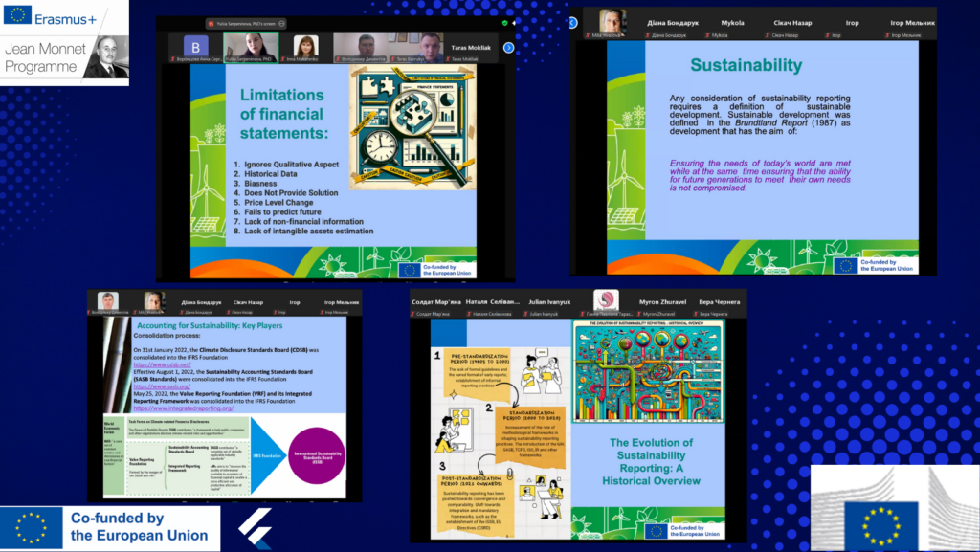Click muted mic icon beside Mykola in Sustainability window

tap(707, 35)
